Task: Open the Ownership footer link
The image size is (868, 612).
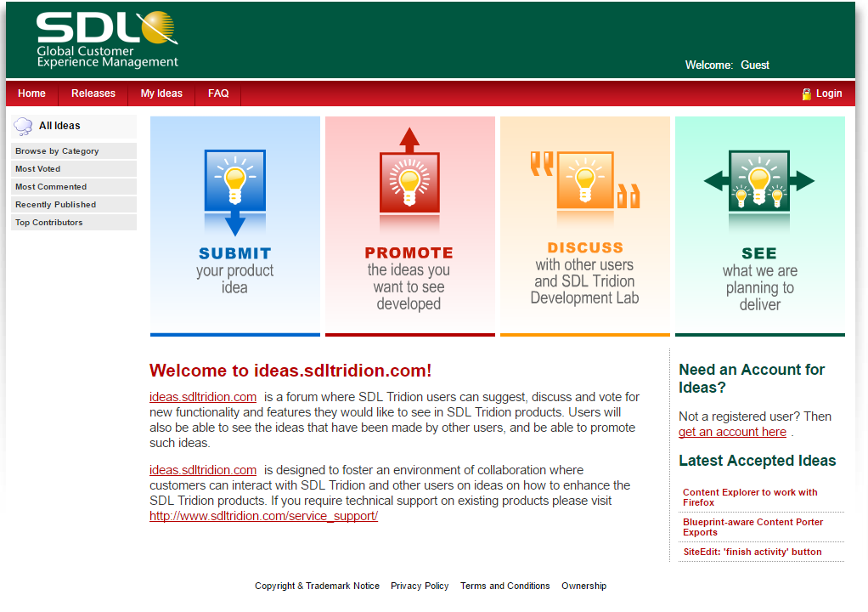Action: pos(584,586)
